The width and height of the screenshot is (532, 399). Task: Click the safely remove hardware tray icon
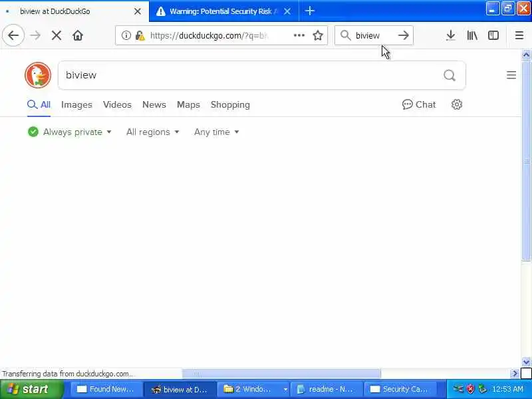point(482,389)
